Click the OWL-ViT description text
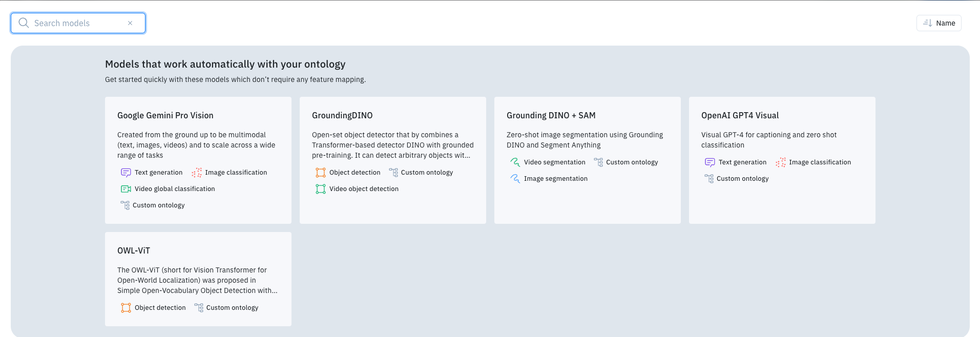Screen dimensions: 980x337 197,280
